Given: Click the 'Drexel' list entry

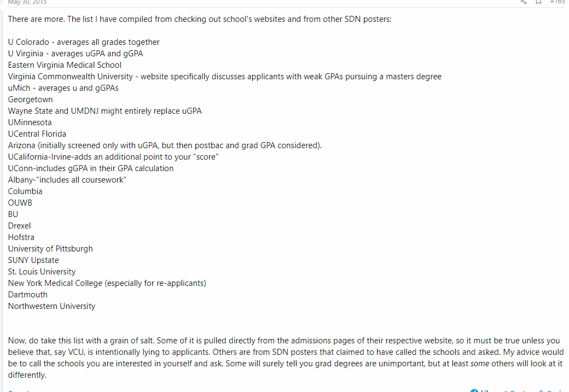Looking at the screenshot, I should pos(19,226).
